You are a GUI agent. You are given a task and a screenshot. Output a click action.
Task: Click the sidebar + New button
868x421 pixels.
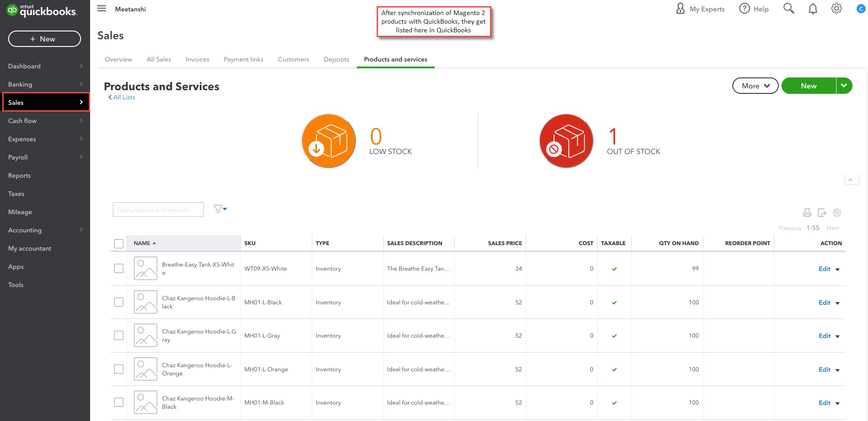(x=45, y=39)
